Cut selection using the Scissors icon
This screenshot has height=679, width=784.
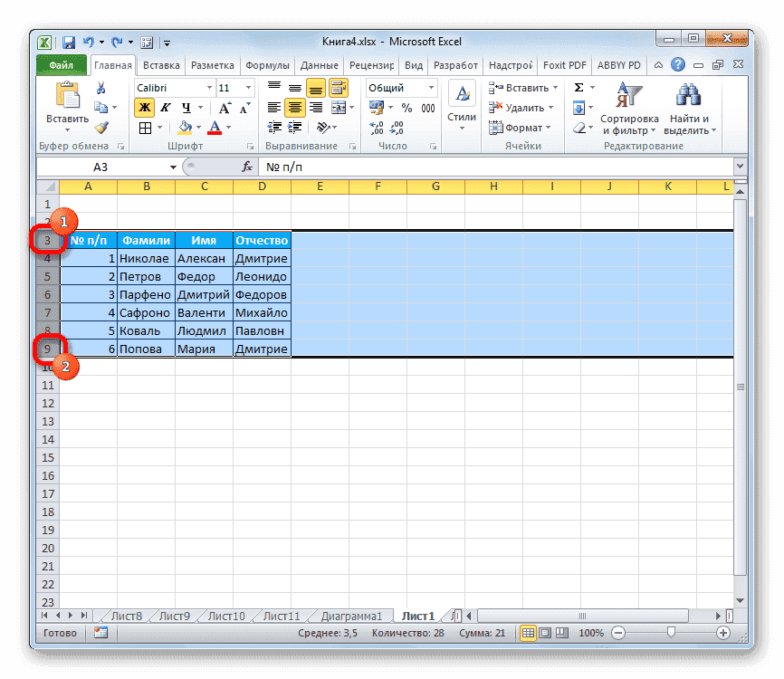pos(100,87)
